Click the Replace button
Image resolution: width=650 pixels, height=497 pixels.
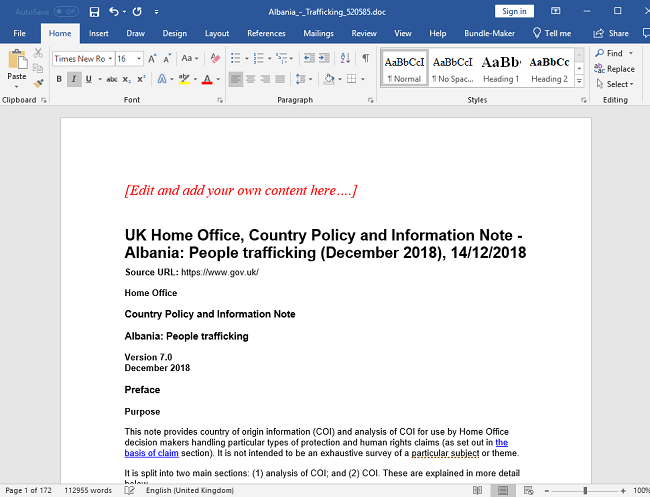coord(615,69)
